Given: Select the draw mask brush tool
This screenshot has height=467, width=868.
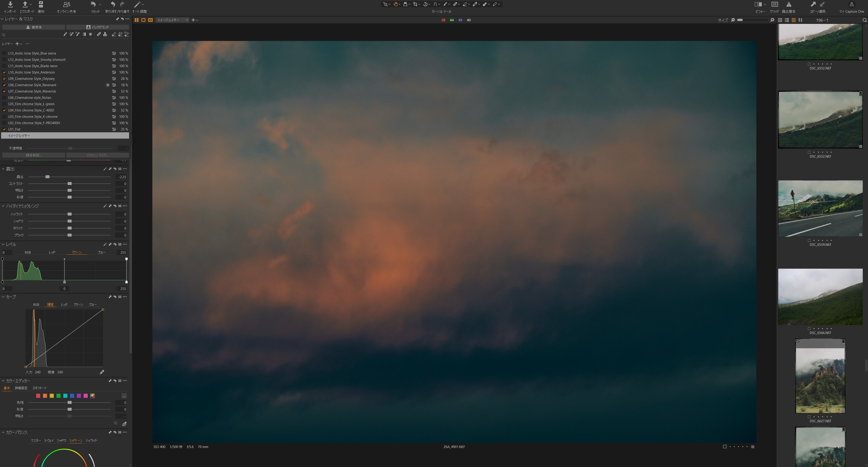Looking at the screenshot, I should pos(65,34).
